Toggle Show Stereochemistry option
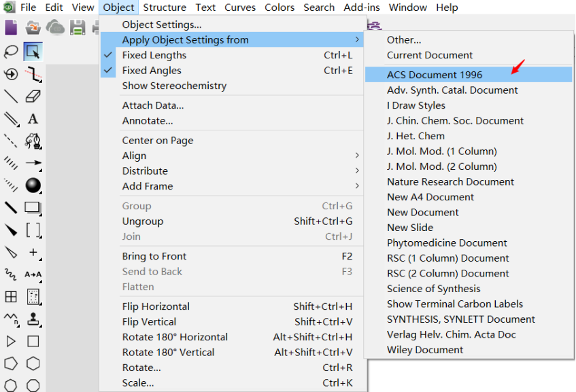The image size is (576, 392). [174, 86]
